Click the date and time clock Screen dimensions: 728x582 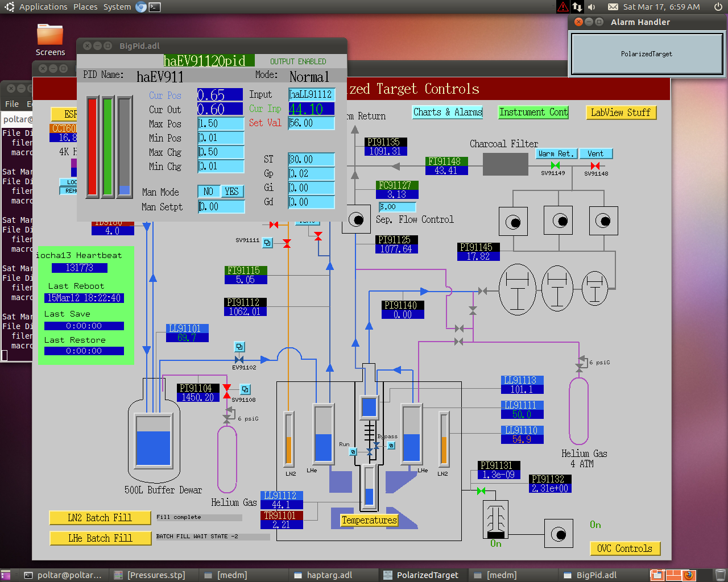pyautogui.click(x=661, y=7)
